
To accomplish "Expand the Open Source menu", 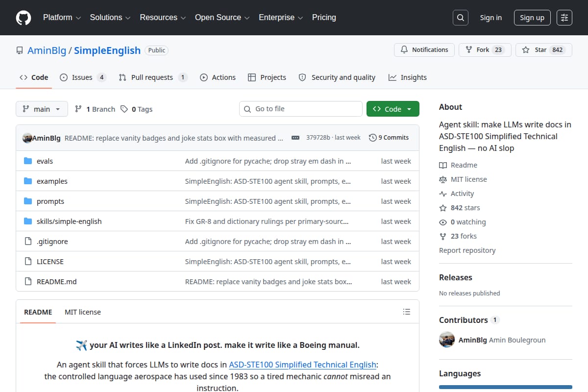I will pyautogui.click(x=222, y=17).
